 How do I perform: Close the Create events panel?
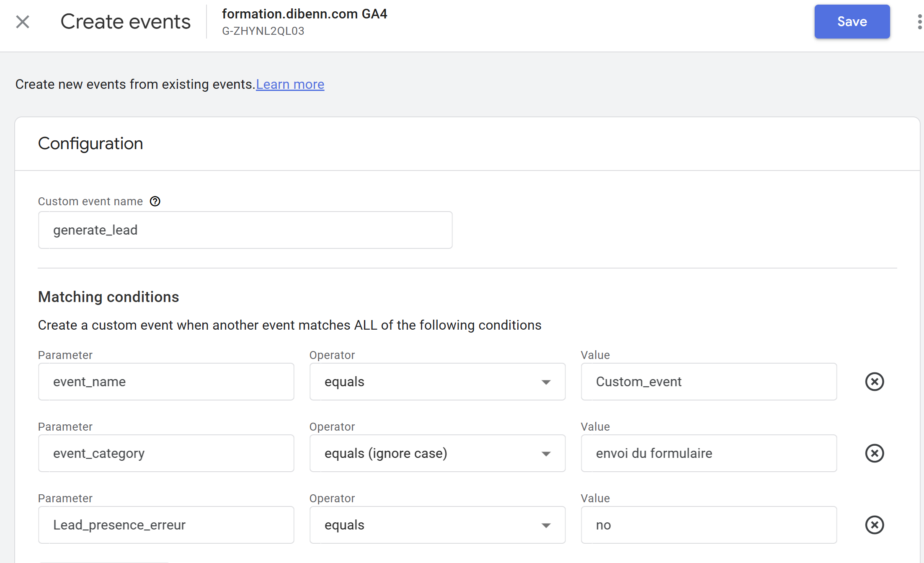point(23,22)
